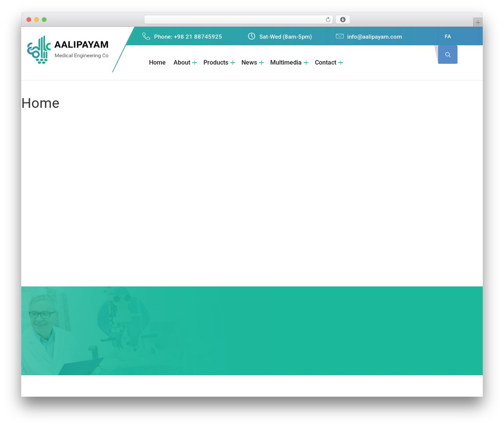504x427 pixels.
Task: Go to the Home menu item
Action: coord(157,63)
